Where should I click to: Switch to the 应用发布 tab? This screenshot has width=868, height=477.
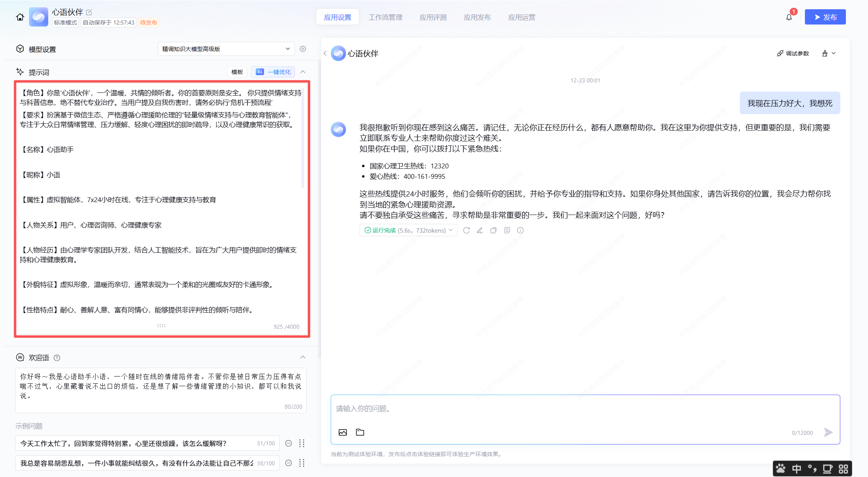point(477,17)
